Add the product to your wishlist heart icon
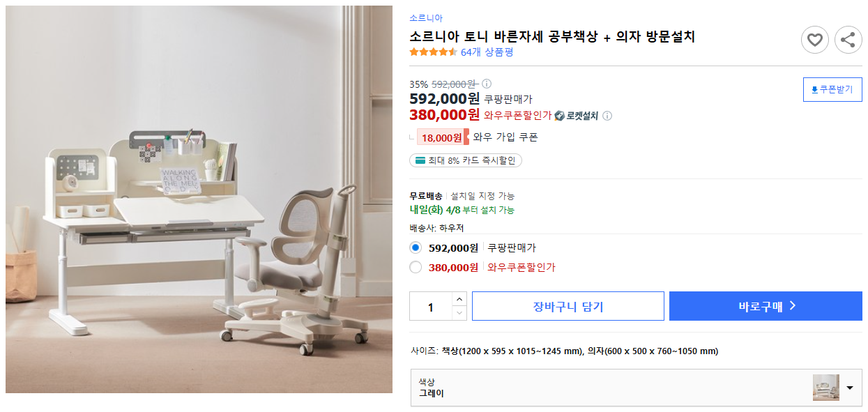This screenshot has width=868, height=412. tap(814, 40)
